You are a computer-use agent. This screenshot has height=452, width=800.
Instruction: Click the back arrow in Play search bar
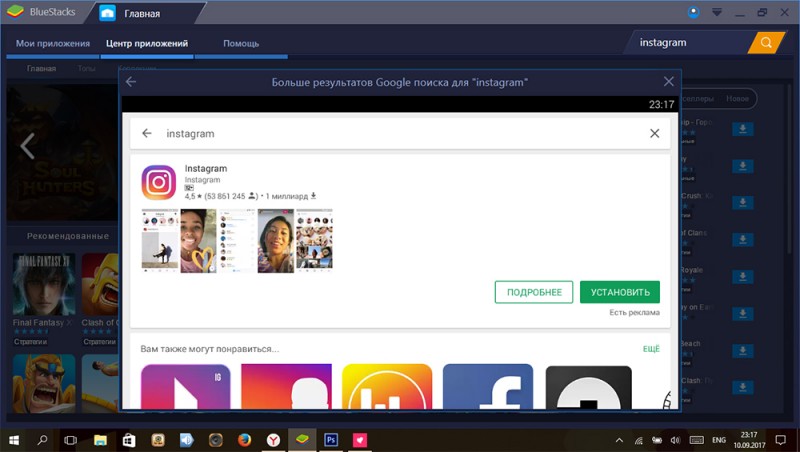[x=147, y=133]
